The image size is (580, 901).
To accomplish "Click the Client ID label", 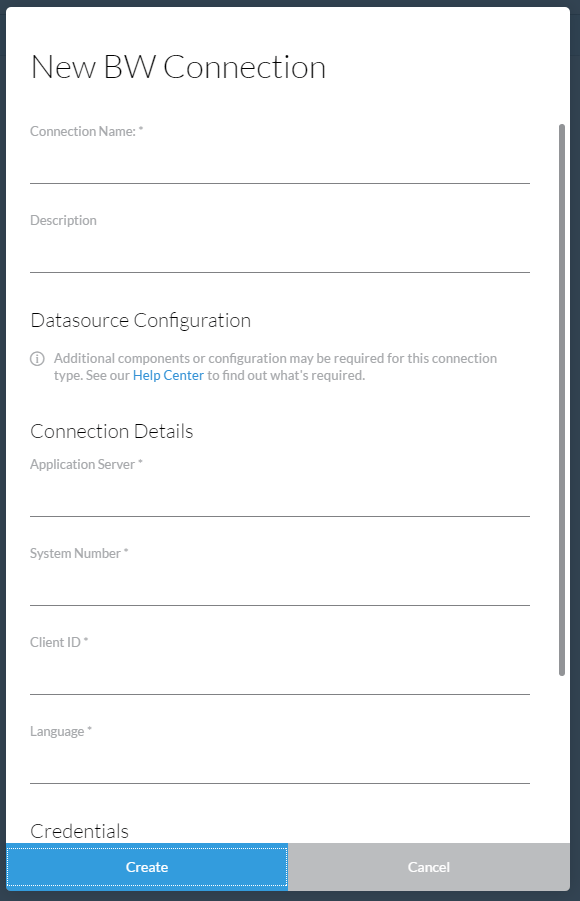I will pyautogui.click(x=59, y=642).
